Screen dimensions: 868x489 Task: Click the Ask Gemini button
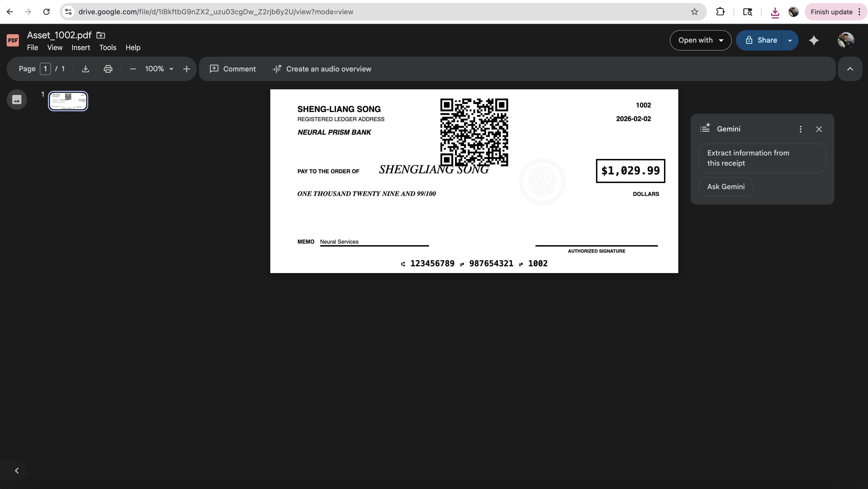point(726,187)
